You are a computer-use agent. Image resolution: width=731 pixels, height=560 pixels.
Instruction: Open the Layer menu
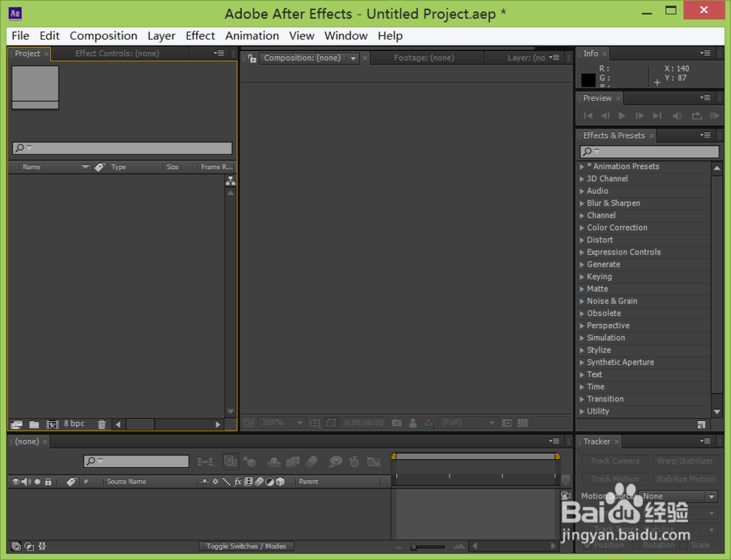click(162, 36)
